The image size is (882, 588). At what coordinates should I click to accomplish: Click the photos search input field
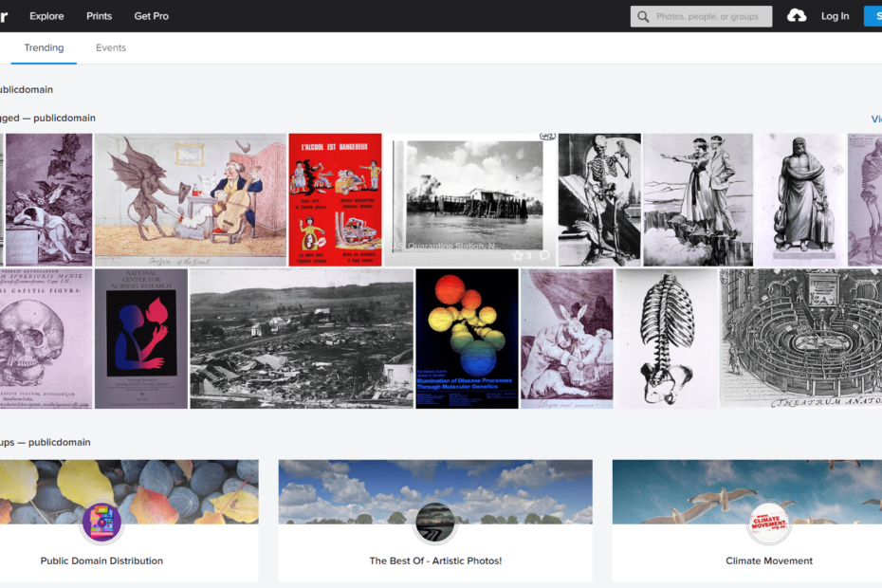click(707, 15)
